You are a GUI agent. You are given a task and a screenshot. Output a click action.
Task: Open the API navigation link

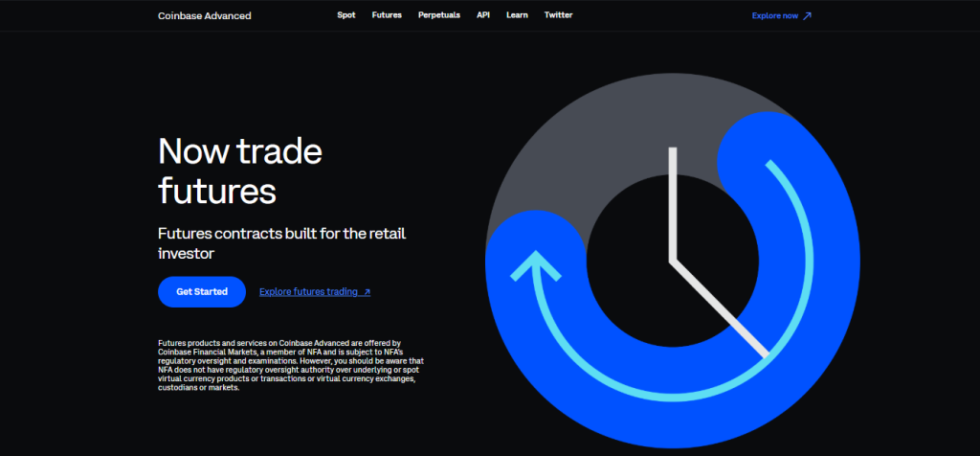tap(483, 15)
